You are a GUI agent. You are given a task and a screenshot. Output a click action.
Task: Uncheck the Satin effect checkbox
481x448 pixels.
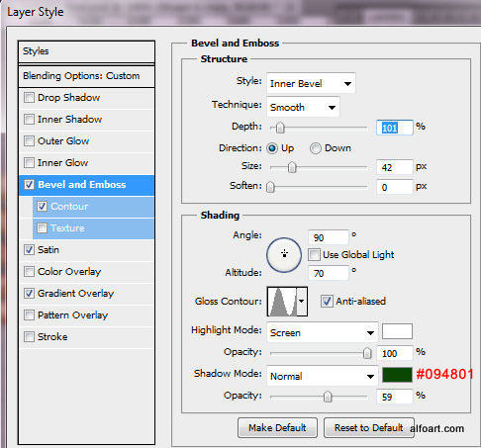(29, 249)
